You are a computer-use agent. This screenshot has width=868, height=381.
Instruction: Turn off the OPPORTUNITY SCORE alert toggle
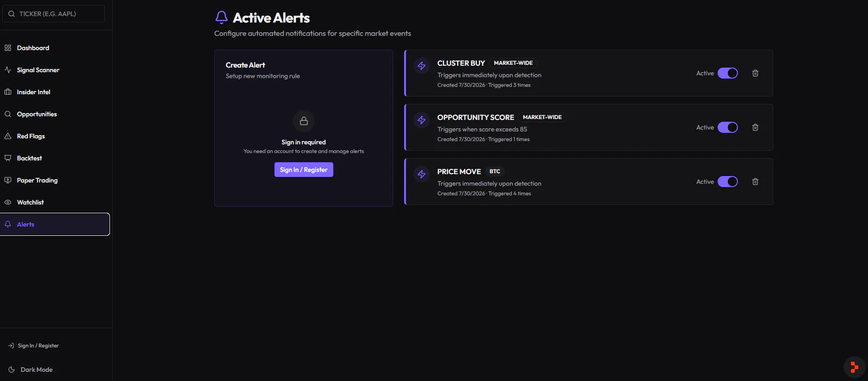click(x=728, y=127)
